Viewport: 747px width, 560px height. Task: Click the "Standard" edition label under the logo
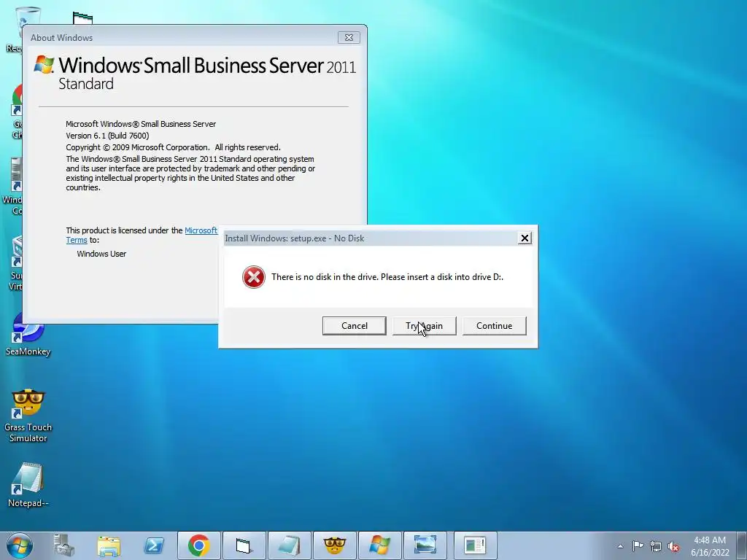pos(86,84)
